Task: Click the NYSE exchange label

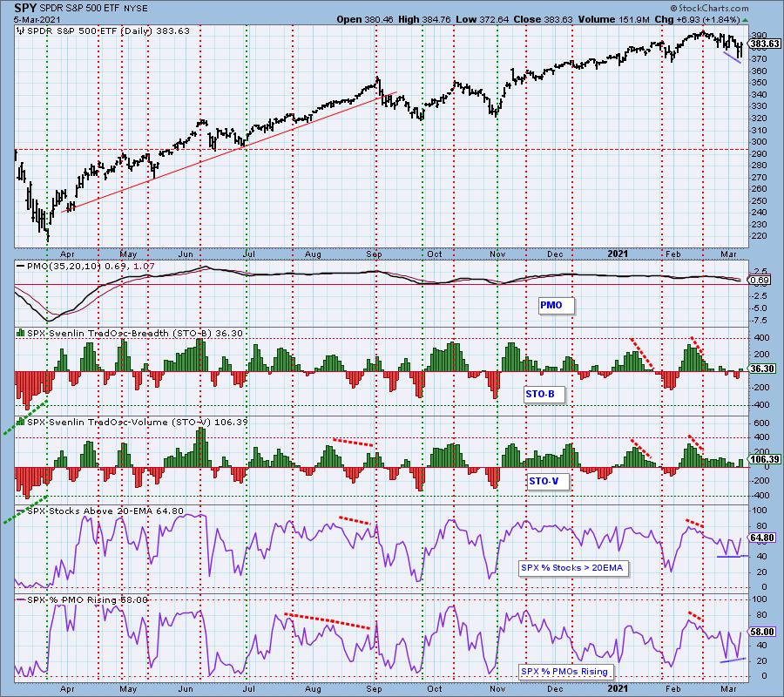Action: click(x=134, y=9)
